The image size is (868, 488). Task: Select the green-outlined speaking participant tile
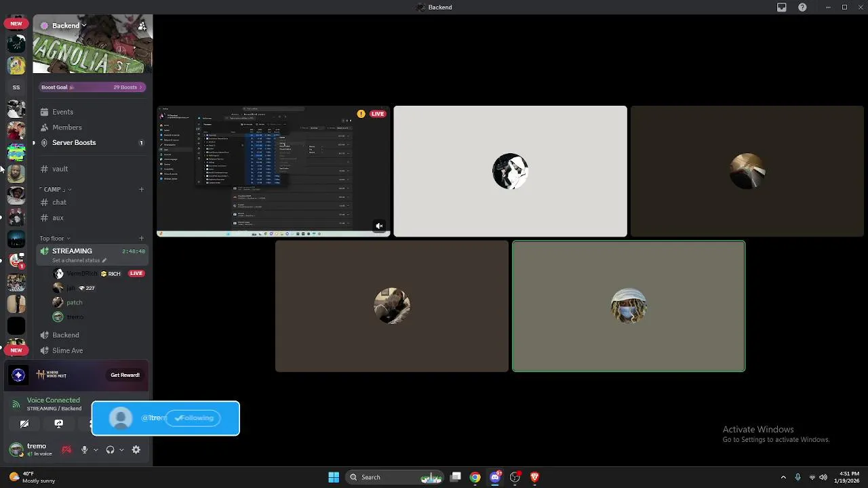pos(629,306)
